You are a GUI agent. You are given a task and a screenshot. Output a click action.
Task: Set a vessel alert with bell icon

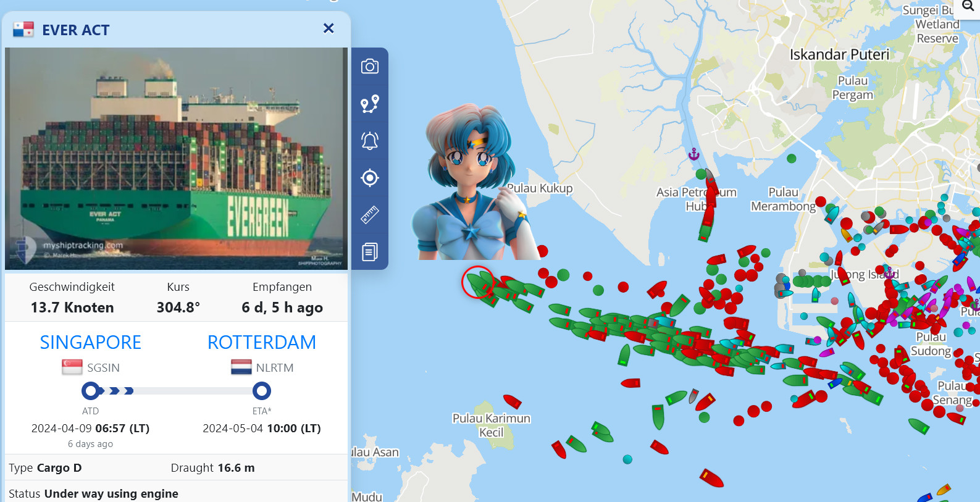(370, 141)
